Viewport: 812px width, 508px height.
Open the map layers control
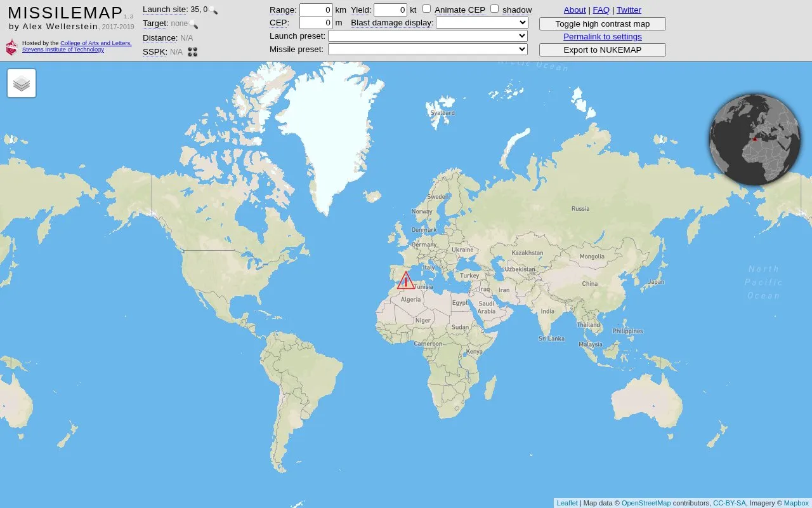tap(22, 83)
